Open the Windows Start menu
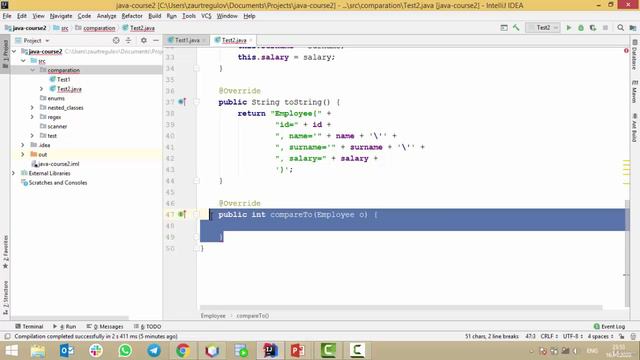The image size is (640, 360). pos(11,350)
